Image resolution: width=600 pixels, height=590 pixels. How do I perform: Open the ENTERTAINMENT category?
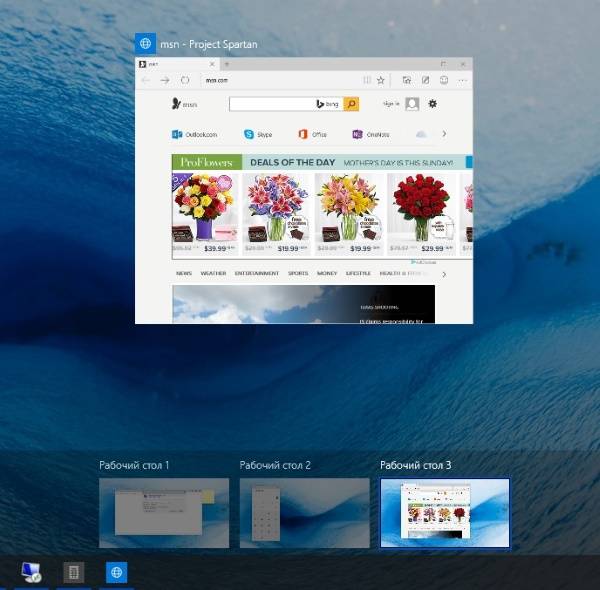pyautogui.click(x=257, y=273)
